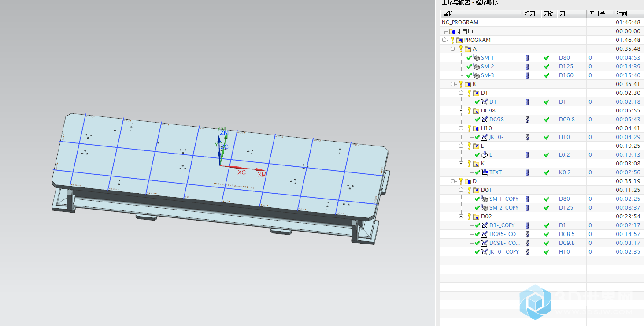Click the 换刀 column header
The height and width of the screenshot is (326, 644).
point(532,14)
